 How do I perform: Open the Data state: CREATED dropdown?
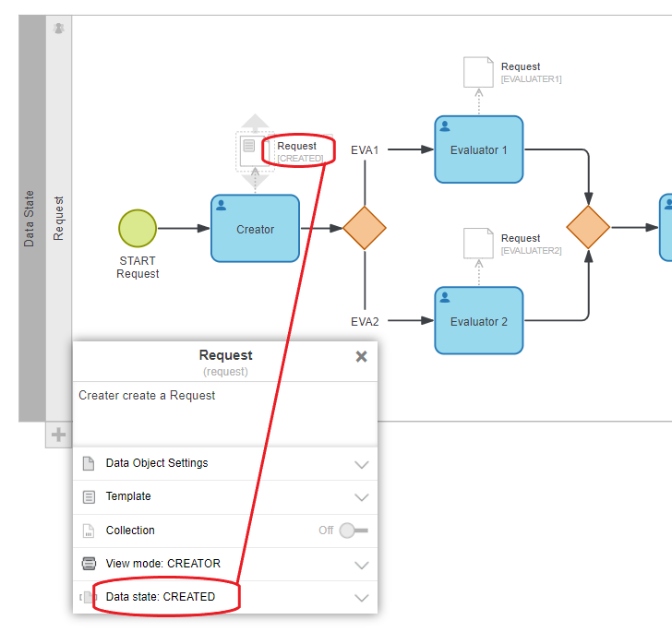point(361,598)
